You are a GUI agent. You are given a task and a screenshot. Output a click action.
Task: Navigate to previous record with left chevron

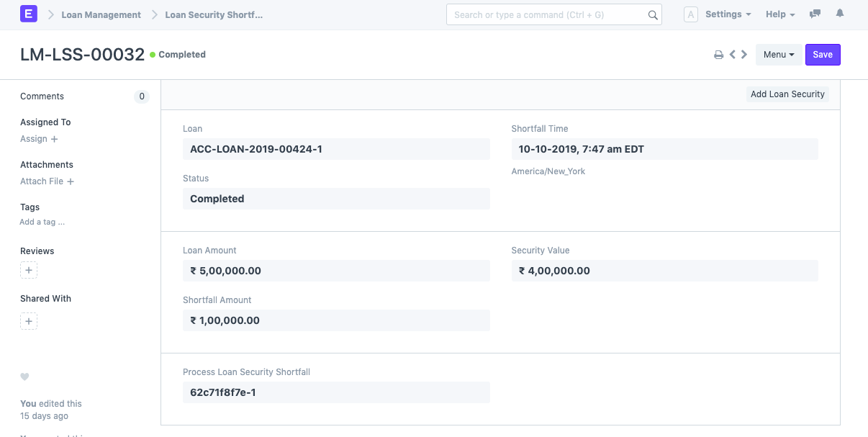coord(732,54)
